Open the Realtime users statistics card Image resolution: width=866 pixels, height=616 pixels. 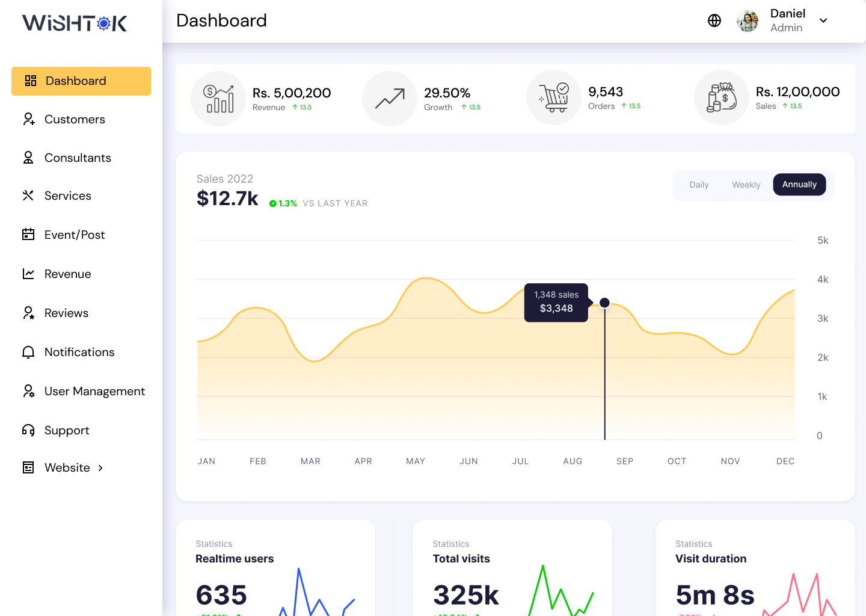click(x=275, y=568)
